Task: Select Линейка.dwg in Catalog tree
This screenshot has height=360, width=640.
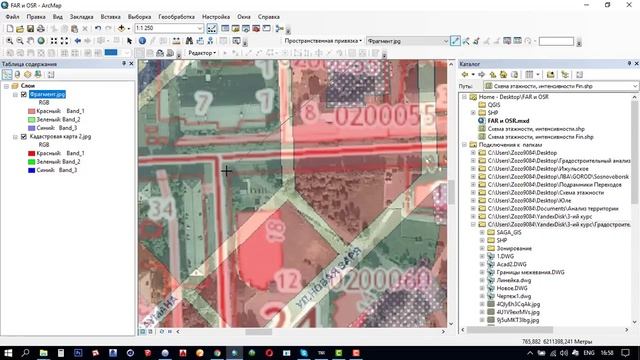Action: point(514,280)
